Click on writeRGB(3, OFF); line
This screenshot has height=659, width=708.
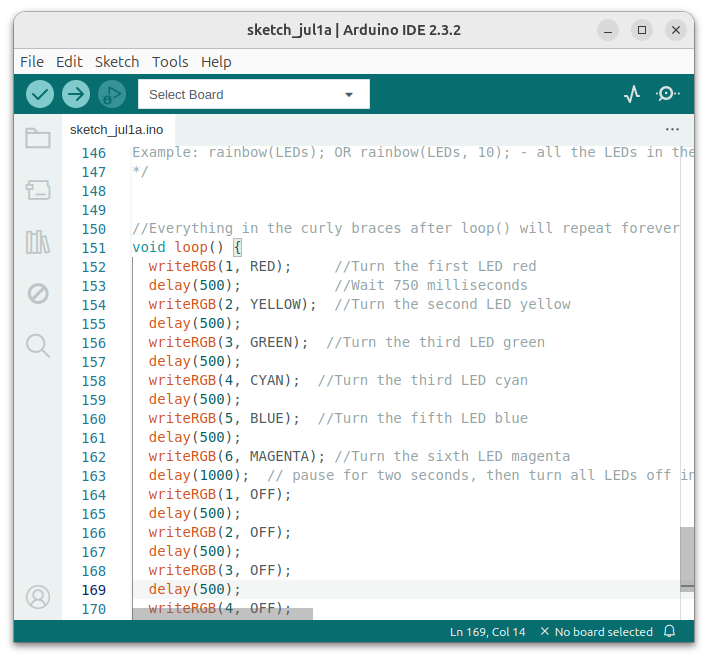click(x=220, y=570)
